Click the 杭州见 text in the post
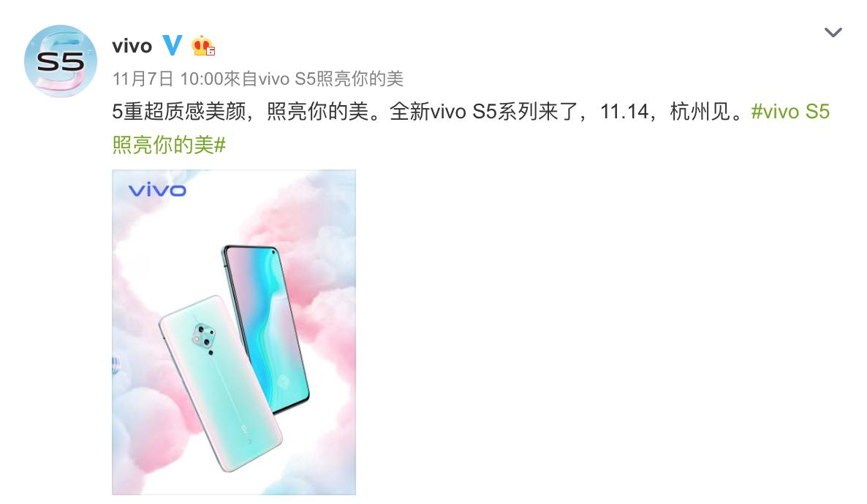This screenshot has height=504, width=867. tap(700, 112)
